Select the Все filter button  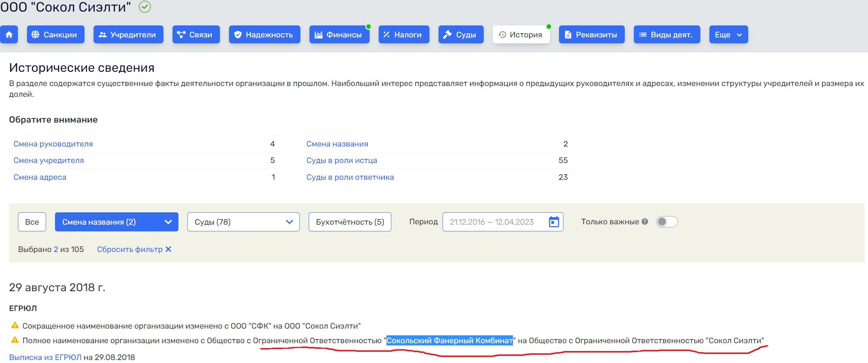pos(32,222)
